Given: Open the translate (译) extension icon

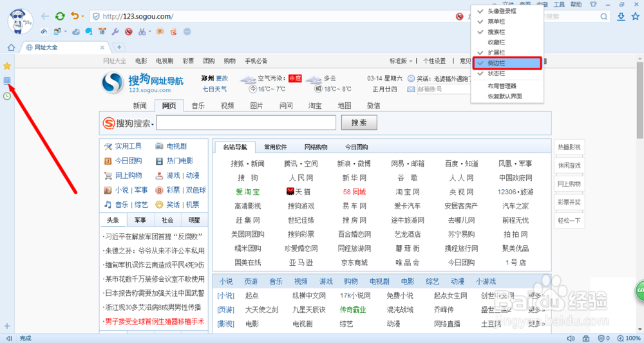Looking at the screenshot, I should pos(102,32).
